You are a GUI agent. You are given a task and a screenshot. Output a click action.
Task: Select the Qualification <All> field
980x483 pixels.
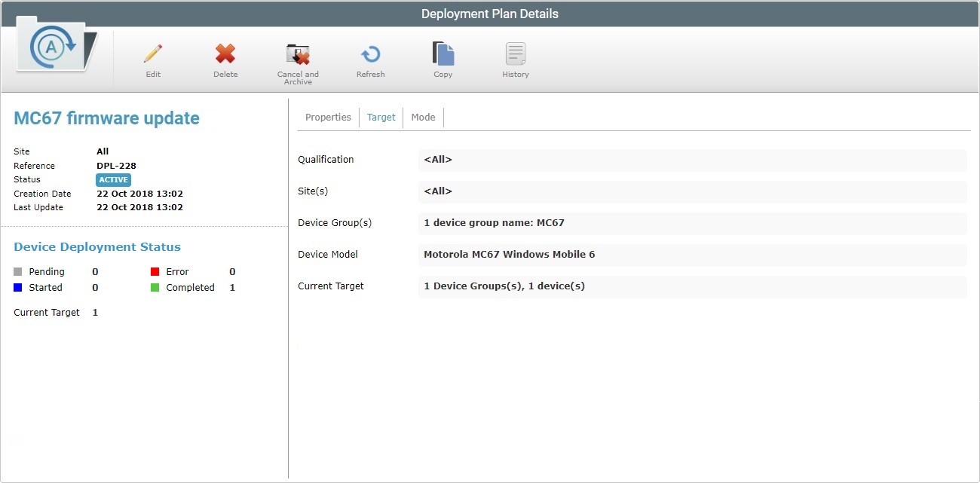pos(693,160)
